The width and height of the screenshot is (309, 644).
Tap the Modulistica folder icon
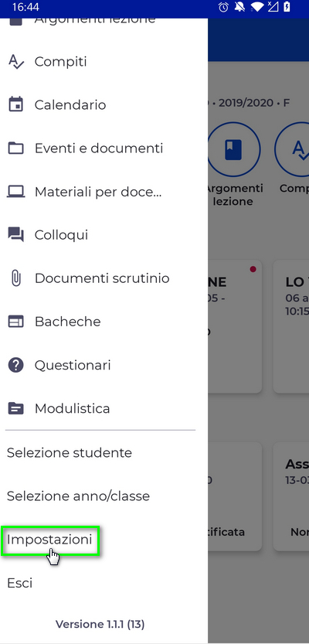(16, 408)
